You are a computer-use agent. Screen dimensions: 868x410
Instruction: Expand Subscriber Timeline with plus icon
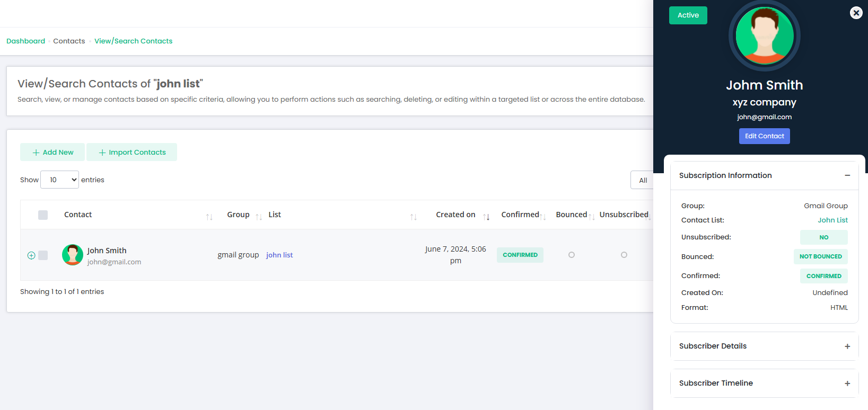pos(847,384)
